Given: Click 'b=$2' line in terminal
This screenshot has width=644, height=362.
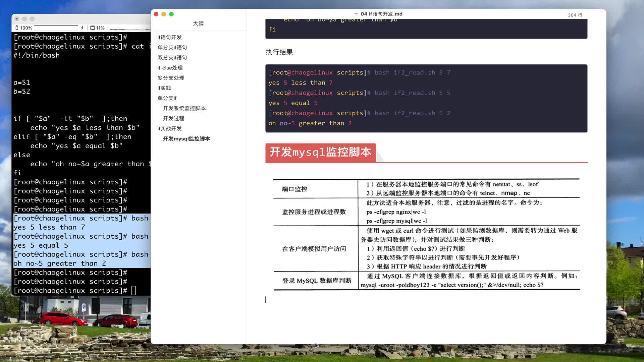Looking at the screenshot, I should [x=22, y=92].
